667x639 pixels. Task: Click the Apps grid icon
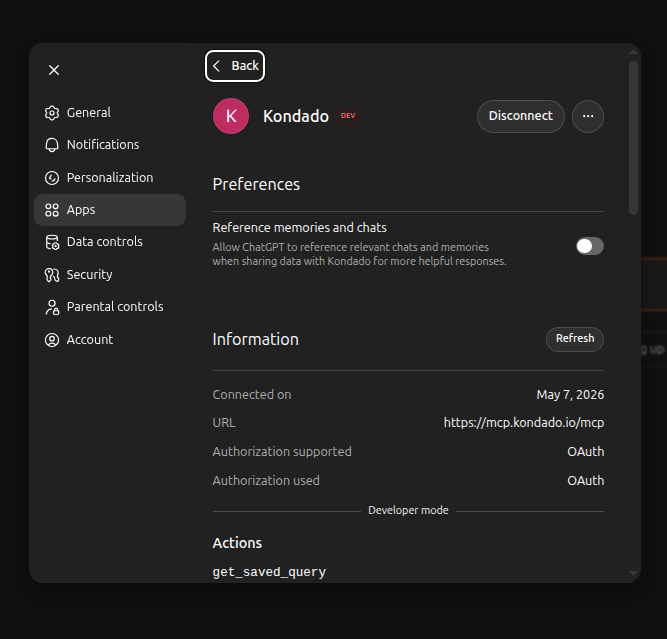[x=52, y=210]
